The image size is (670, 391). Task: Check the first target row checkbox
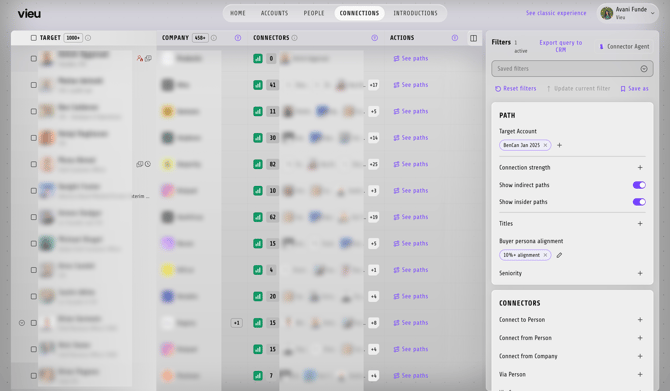click(34, 59)
